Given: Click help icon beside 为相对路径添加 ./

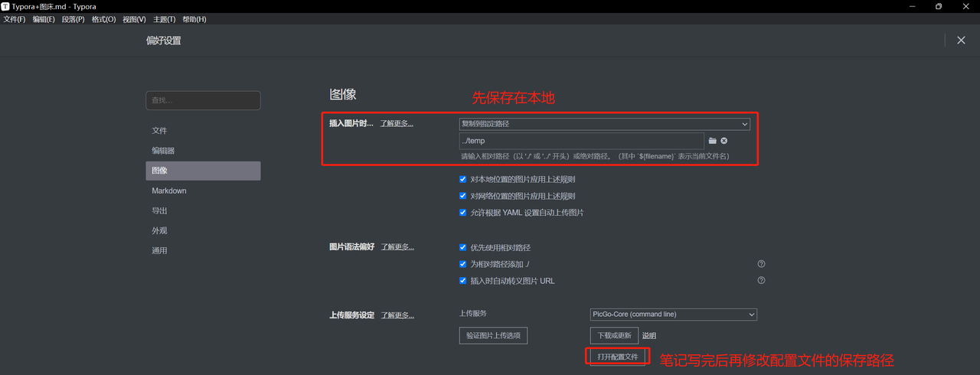Looking at the screenshot, I should (761, 264).
